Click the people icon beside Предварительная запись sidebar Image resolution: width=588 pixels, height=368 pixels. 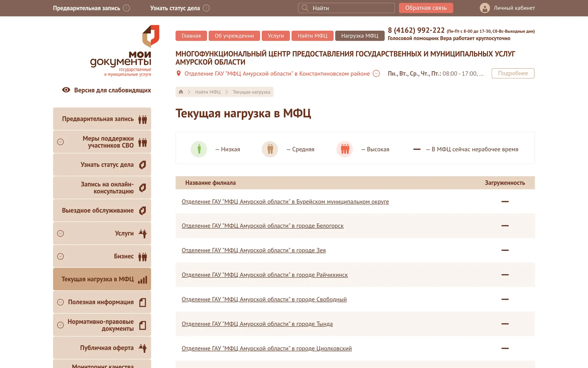coord(143,119)
